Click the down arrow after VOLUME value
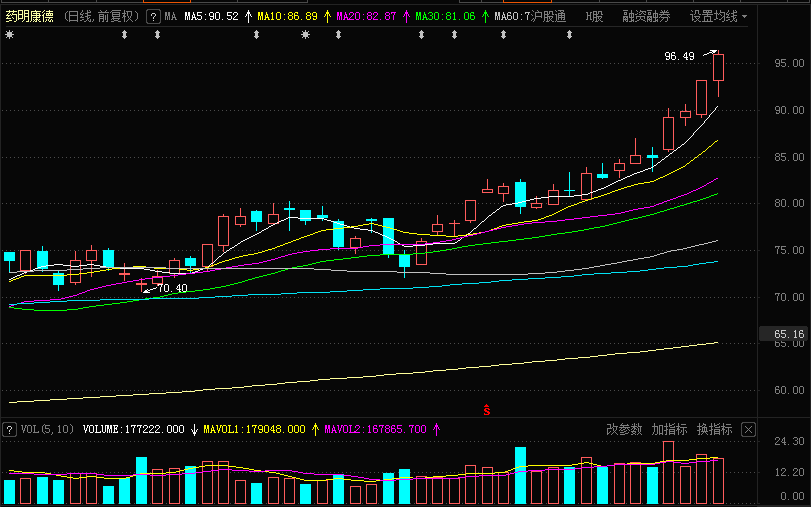811x507 pixels. (x=194, y=429)
